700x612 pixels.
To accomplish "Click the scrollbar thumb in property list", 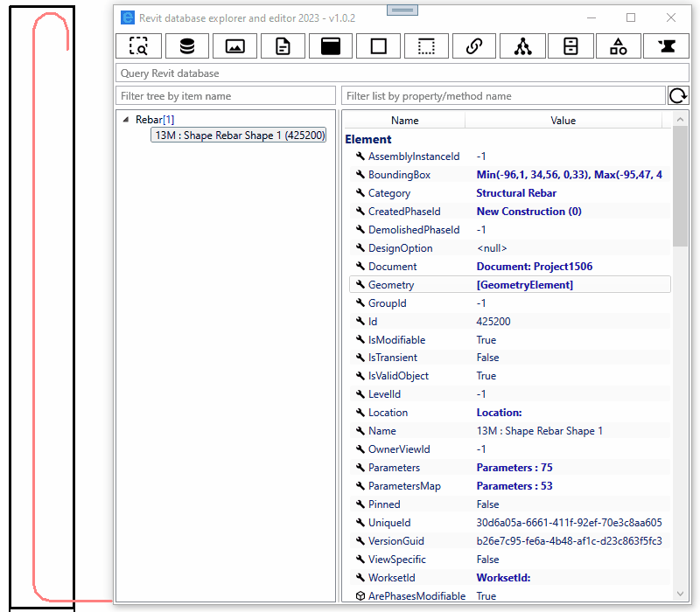I will coord(680,186).
